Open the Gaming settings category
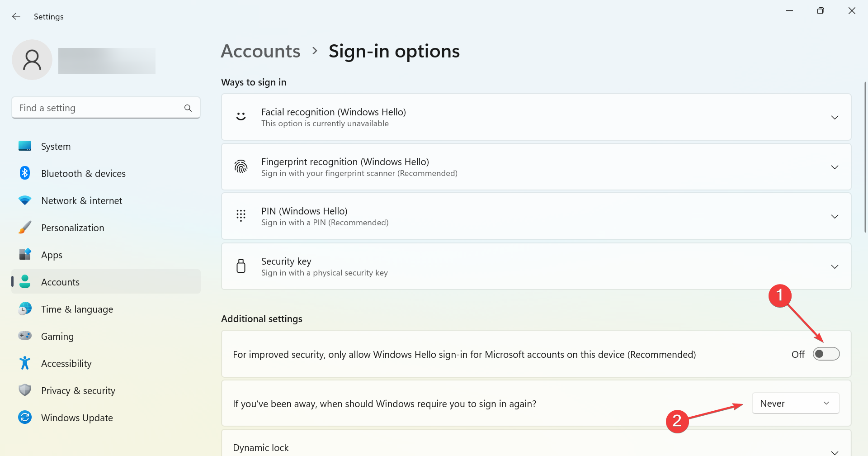 [57, 337]
